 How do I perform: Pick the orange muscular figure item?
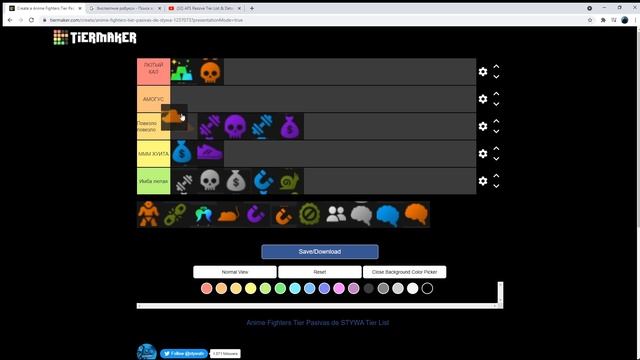pos(149,214)
